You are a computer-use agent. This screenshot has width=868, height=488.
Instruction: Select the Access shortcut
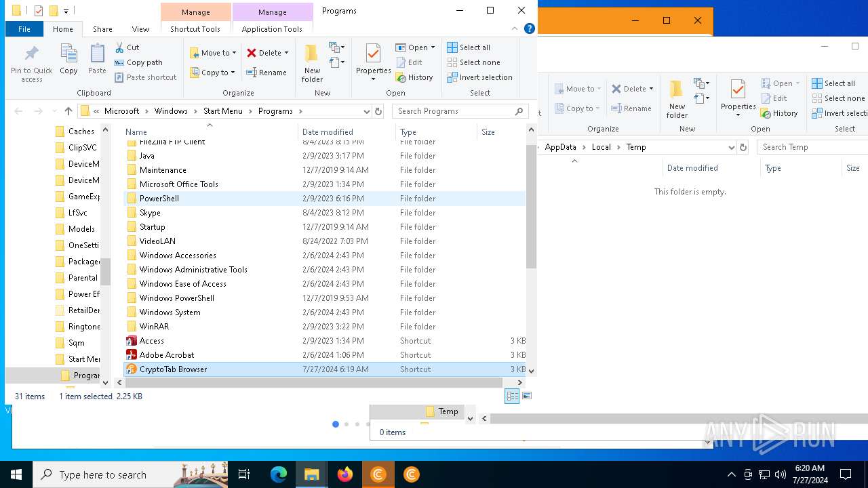(x=324, y=341)
